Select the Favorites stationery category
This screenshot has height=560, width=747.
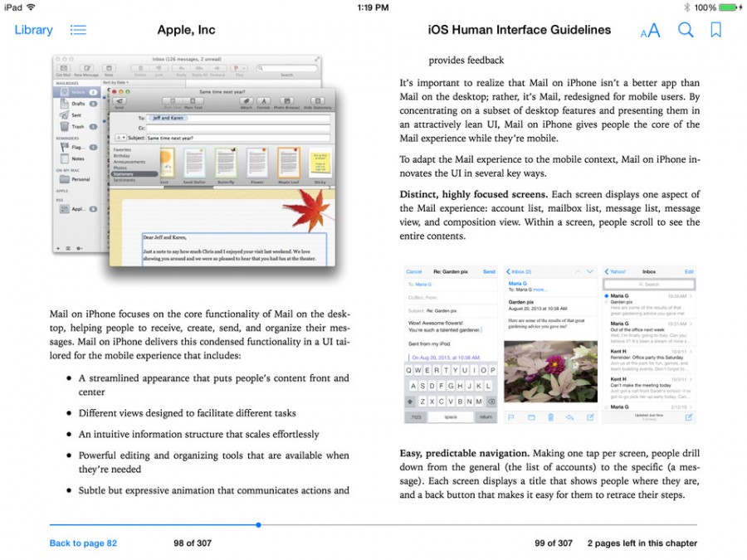123,151
